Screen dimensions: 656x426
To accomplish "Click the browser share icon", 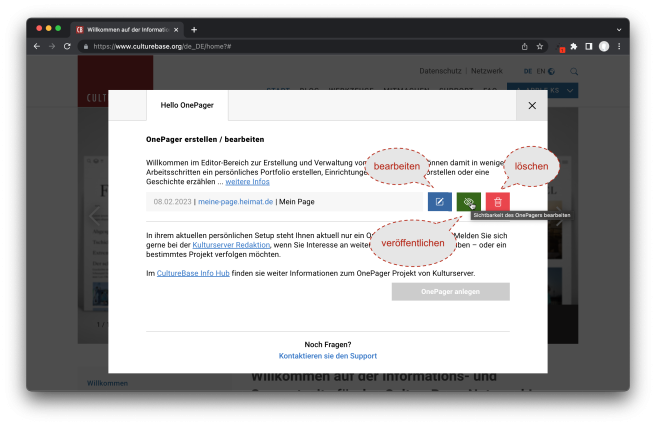I will [524, 46].
